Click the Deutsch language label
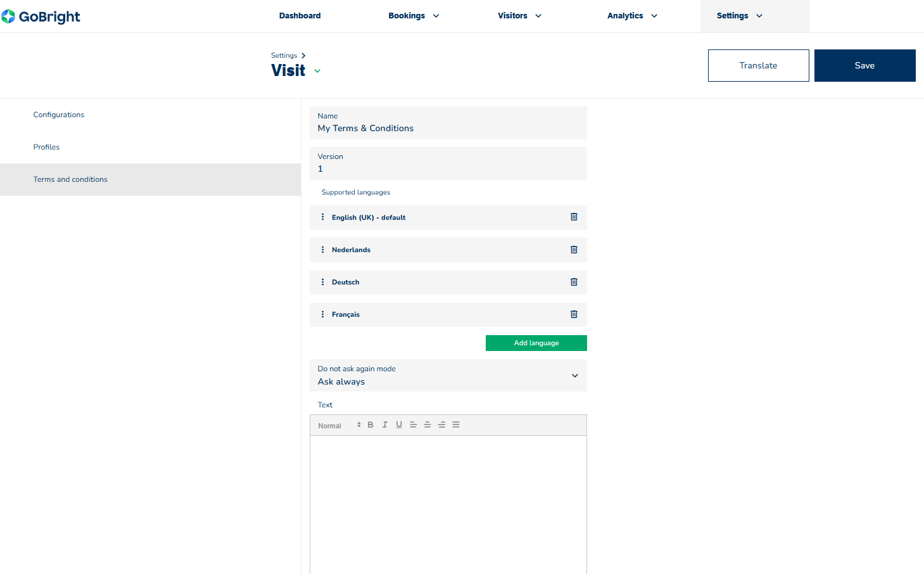The width and height of the screenshot is (924, 574). tap(345, 282)
